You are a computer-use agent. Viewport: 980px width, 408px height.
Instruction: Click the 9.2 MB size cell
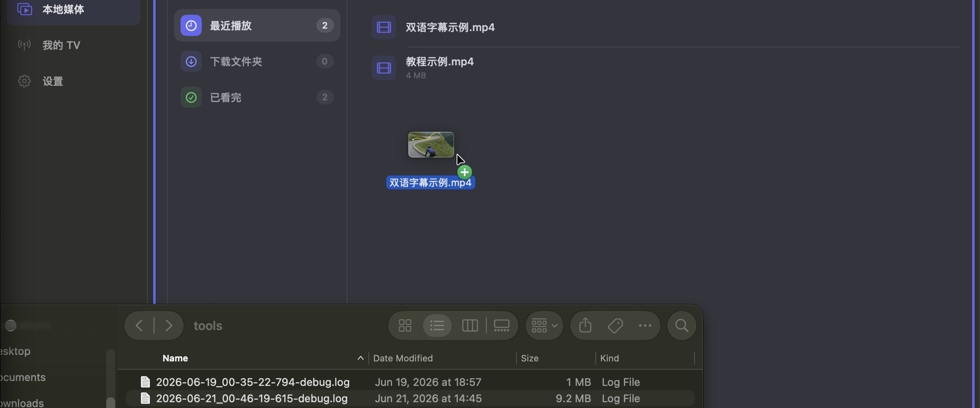point(573,398)
